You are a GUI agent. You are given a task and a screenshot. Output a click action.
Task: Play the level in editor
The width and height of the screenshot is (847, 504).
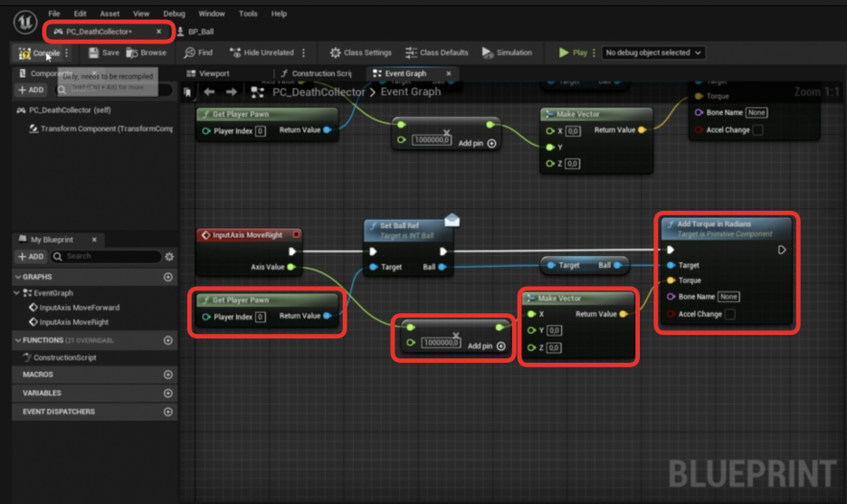(x=573, y=52)
